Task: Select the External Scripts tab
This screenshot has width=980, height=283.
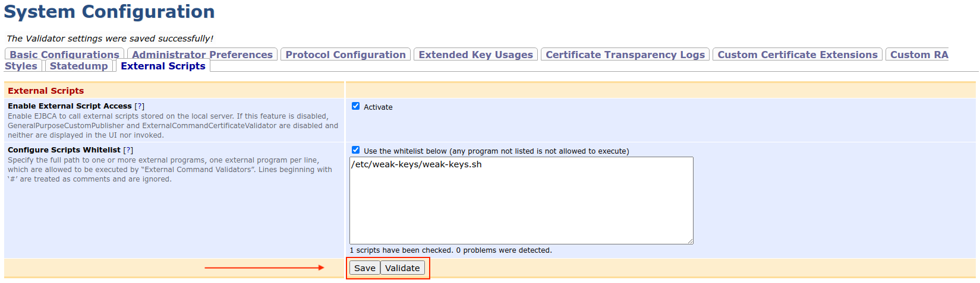Action: (163, 66)
